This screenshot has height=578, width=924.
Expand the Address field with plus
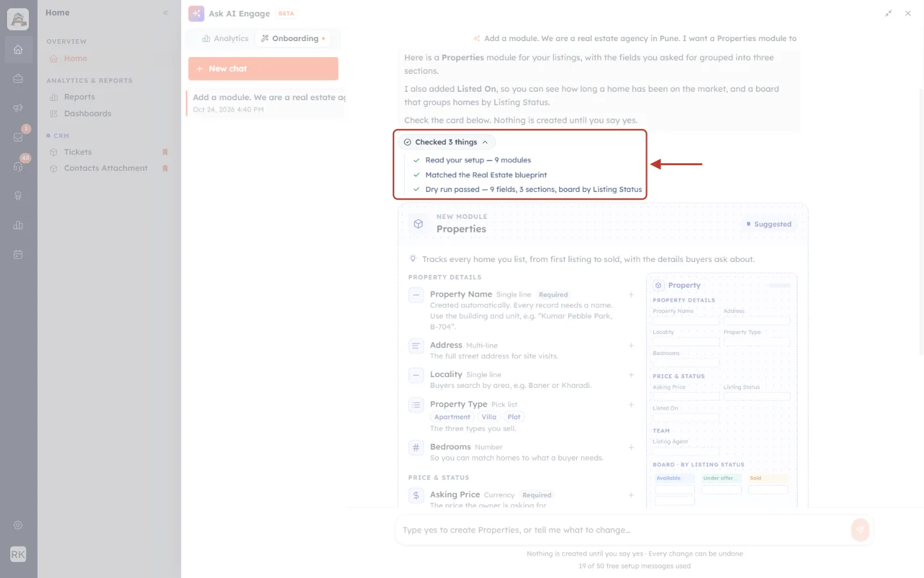pos(631,346)
